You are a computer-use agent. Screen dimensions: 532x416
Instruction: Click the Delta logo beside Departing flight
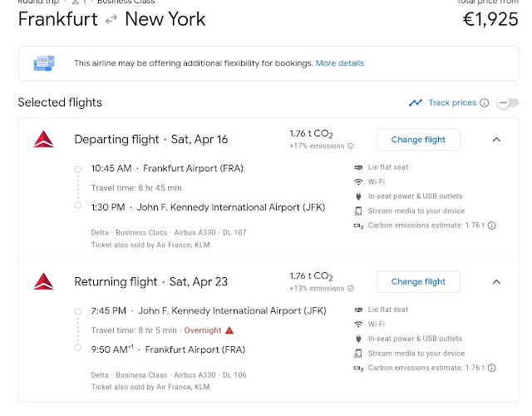coord(43,139)
